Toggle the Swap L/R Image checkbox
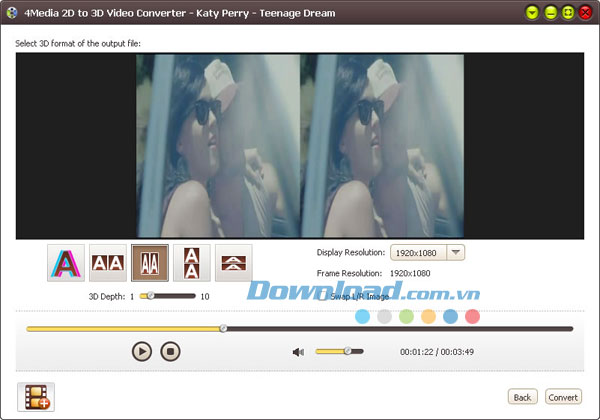Screen dimensions: 600x420 323,296
